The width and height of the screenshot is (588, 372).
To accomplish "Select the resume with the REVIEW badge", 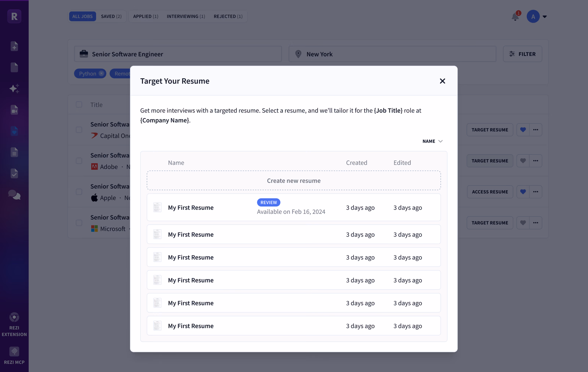I will pos(294,207).
